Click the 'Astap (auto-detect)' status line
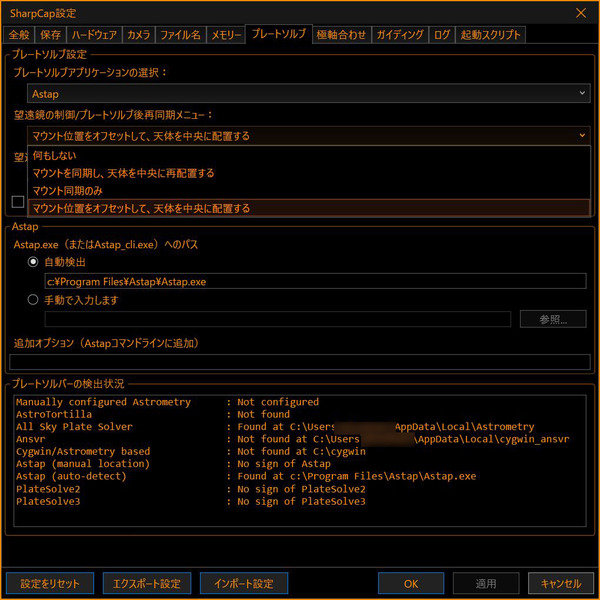The width and height of the screenshot is (600, 600). pyautogui.click(x=246, y=476)
